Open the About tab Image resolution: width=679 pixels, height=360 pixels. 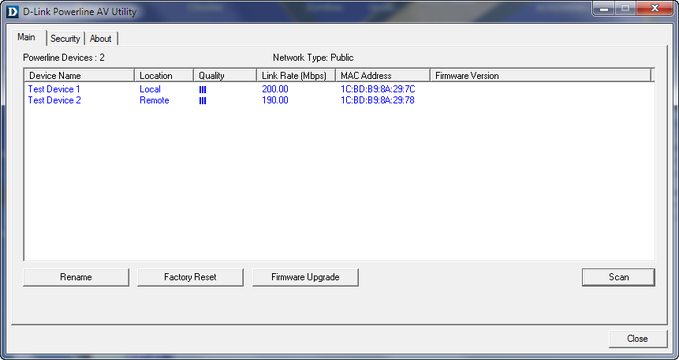(101, 39)
